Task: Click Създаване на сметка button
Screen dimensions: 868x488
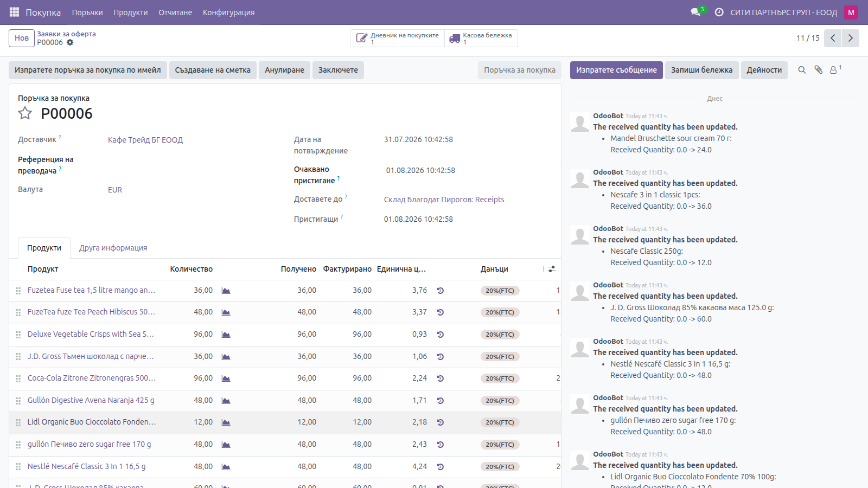Action: 213,70
